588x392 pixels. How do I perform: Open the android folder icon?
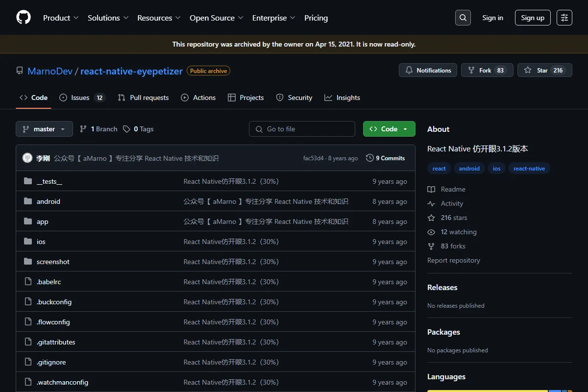(28, 201)
